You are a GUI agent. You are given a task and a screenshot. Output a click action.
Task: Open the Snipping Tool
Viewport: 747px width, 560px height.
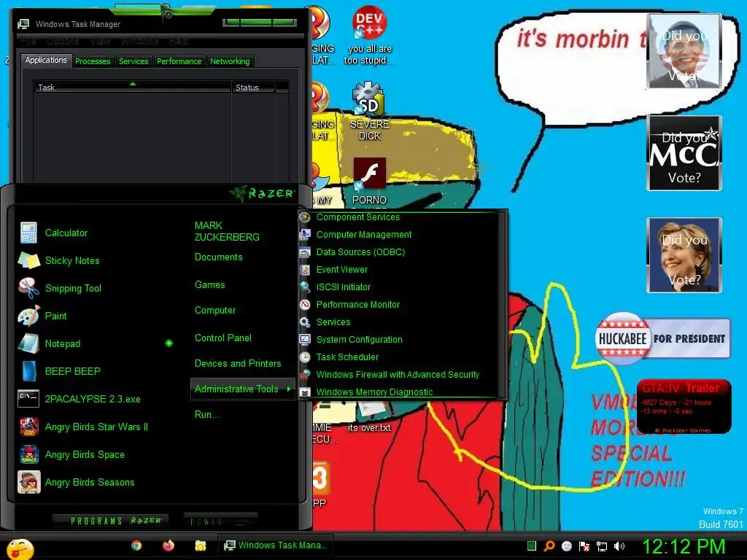pos(61,288)
